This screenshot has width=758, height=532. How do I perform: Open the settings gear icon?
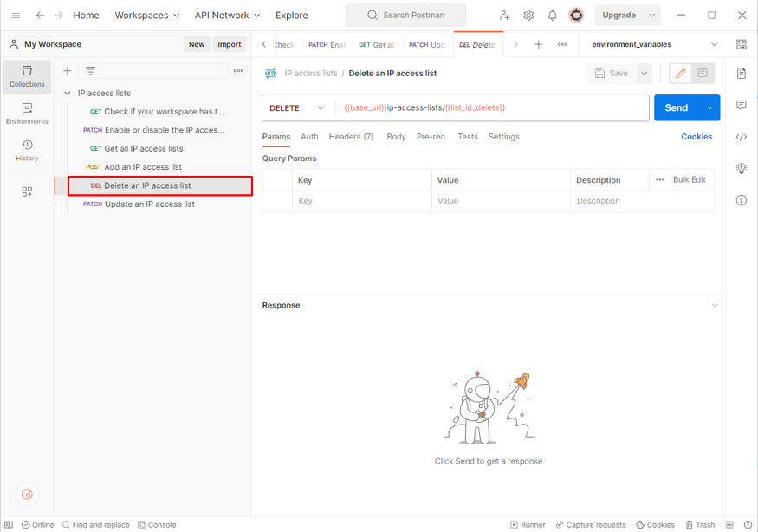(528, 16)
